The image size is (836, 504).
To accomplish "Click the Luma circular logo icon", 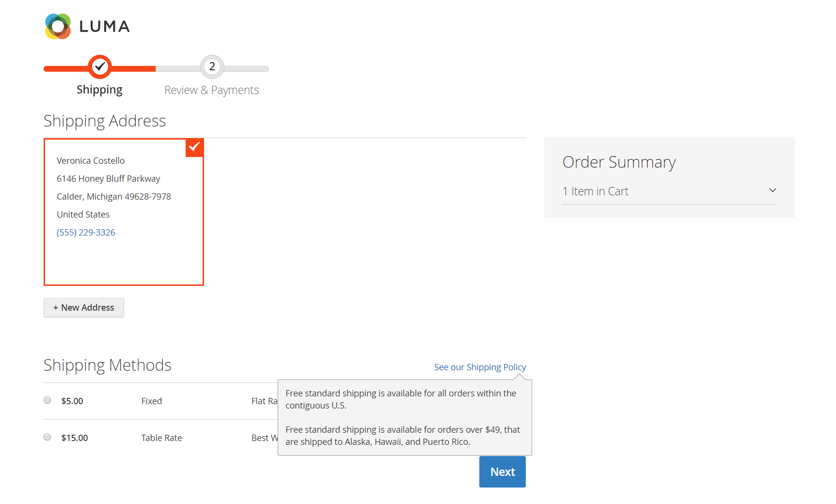I will (58, 26).
